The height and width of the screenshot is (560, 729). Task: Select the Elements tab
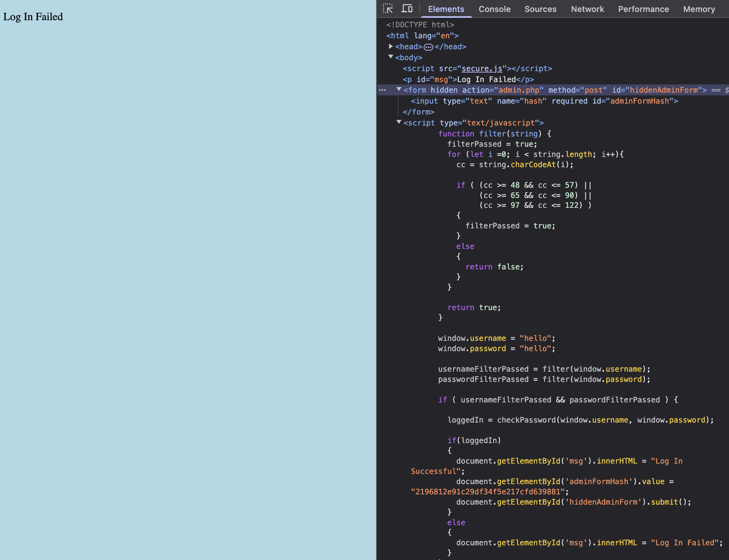(446, 9)
